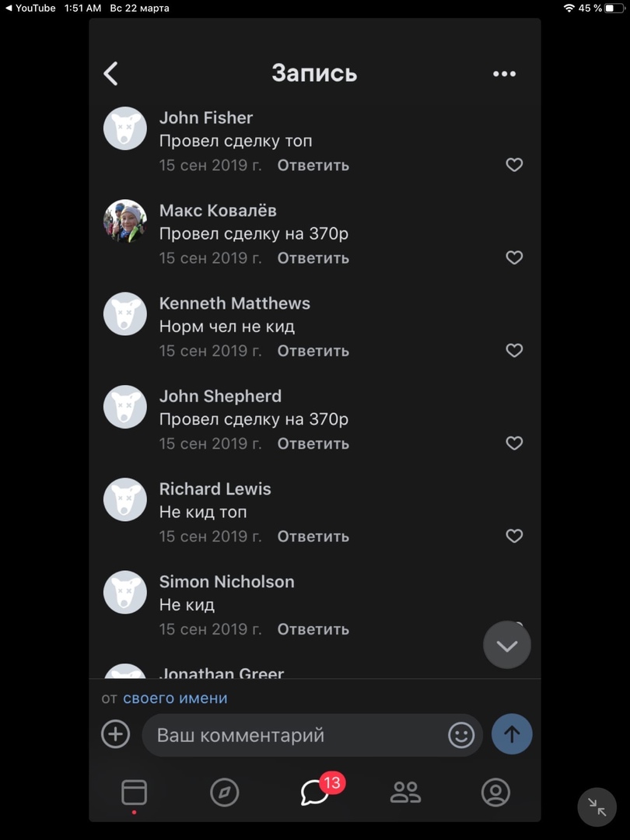Like John Fisher's comment
The height and width of the screenshot is (840, 630).
(514, 165)
